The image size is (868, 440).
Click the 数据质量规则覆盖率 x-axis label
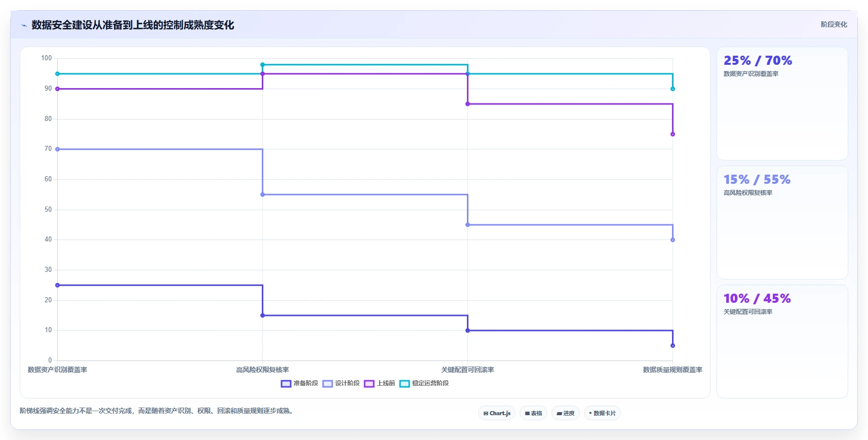[x=673, y=370]
